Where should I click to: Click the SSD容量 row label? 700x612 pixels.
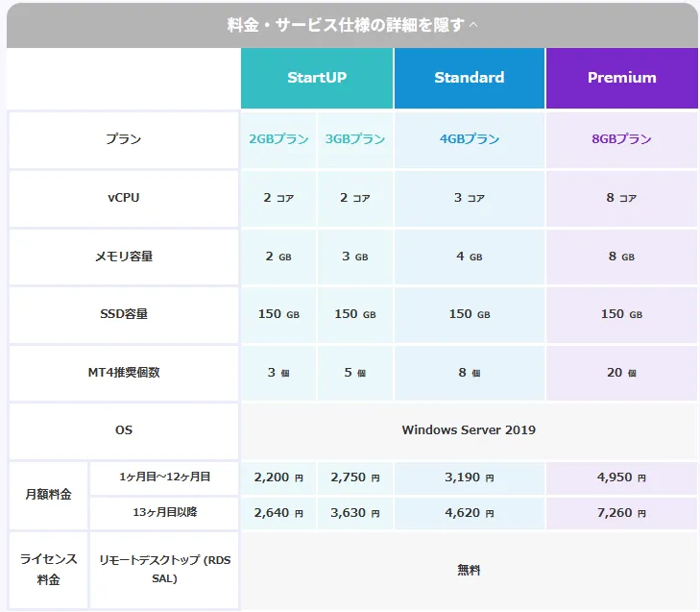point(123,314)
